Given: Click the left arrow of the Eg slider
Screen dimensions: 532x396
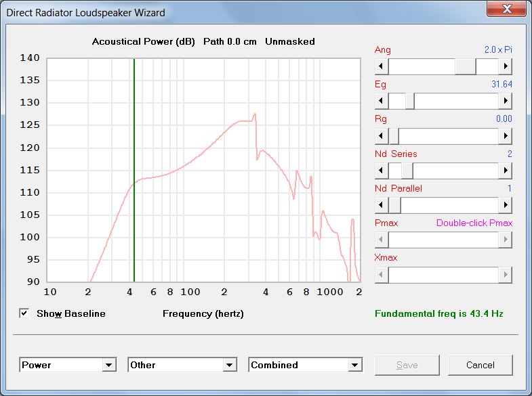Looking at the screenshot, I should point(382,101).
